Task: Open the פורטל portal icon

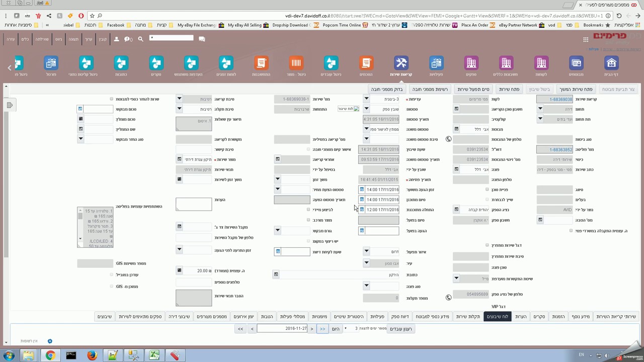Action: click(x=51, y=63)
